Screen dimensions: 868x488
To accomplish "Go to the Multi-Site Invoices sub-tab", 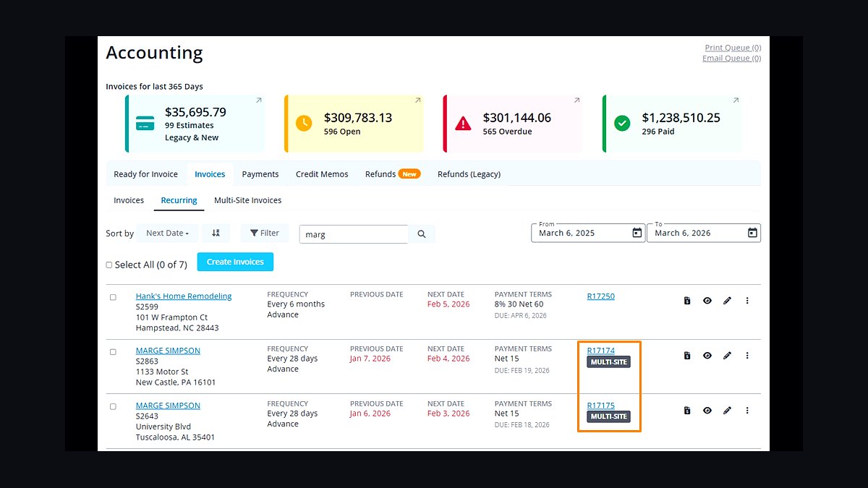I will coord(247,200).
